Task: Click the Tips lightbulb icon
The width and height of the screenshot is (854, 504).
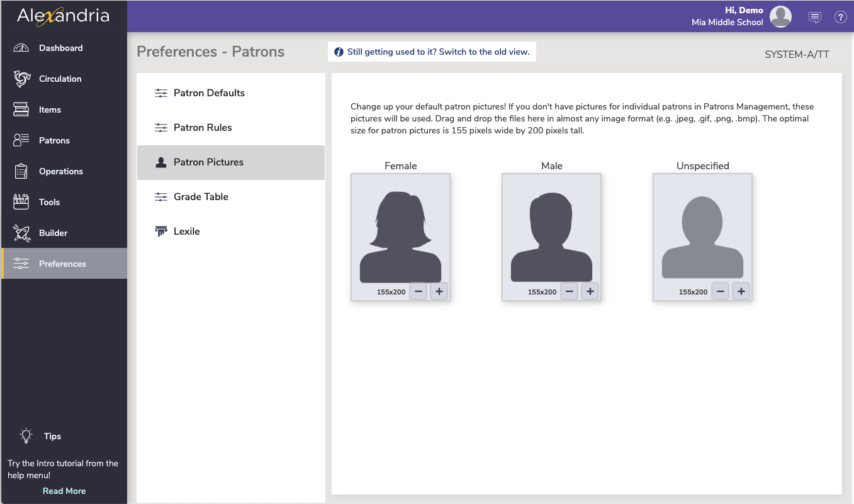Action: click(x=26, y=435)
